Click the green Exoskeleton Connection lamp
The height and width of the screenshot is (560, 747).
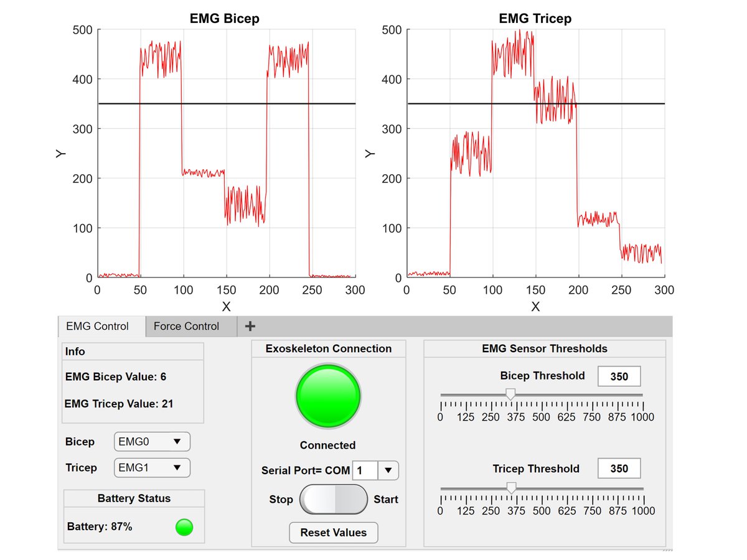(x=328, y=396)
